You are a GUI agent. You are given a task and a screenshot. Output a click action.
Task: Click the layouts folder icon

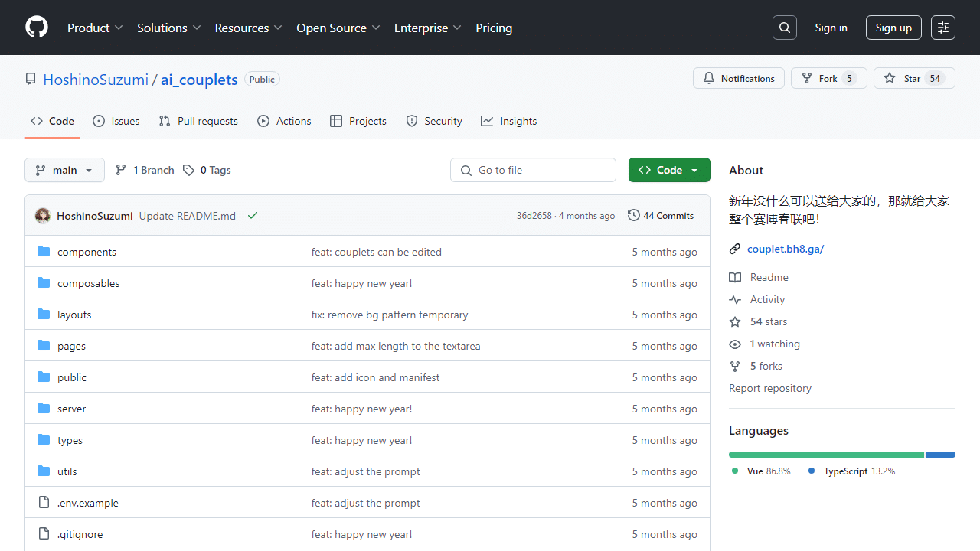point(44,315)
